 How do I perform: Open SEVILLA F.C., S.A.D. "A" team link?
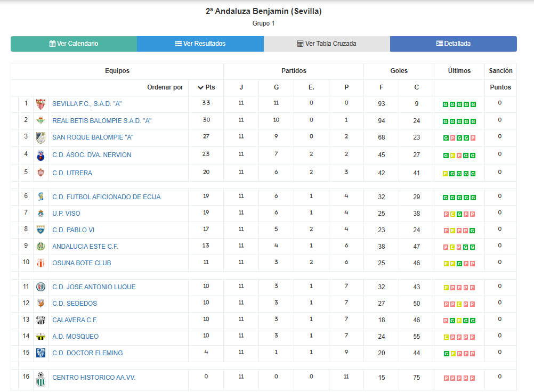pyautogui.click(x=87, y=104)
